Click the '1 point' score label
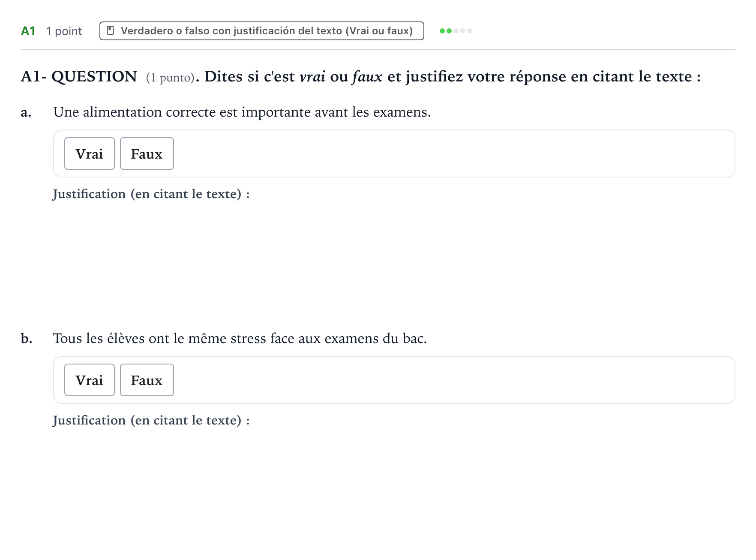This screenshot has width=756, height=560. (x=64, y=31)
